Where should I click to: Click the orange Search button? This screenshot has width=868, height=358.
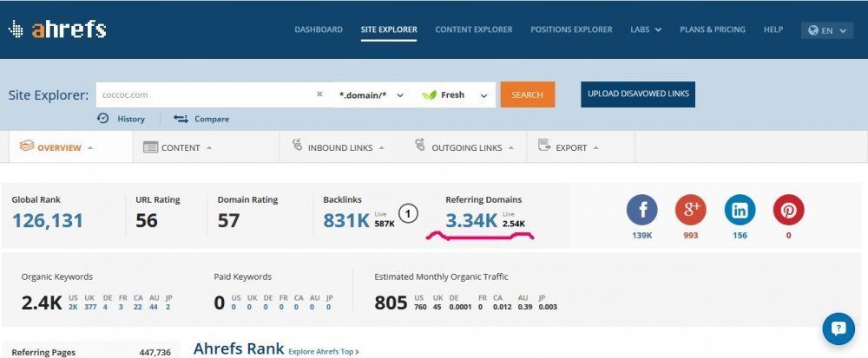pyautogui.click(x=528, y=94)
